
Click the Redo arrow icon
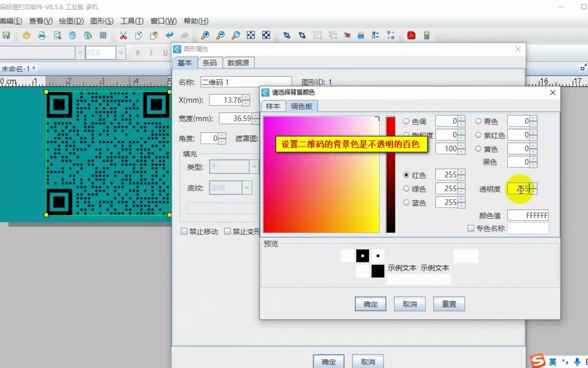point(184,35)
